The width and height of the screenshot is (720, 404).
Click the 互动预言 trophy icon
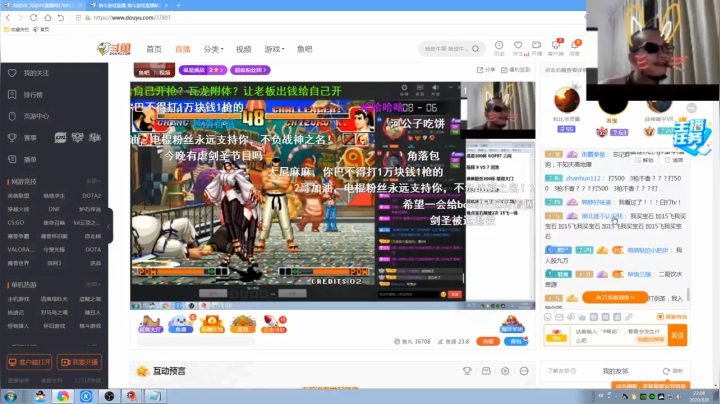(x=467, y=371)
